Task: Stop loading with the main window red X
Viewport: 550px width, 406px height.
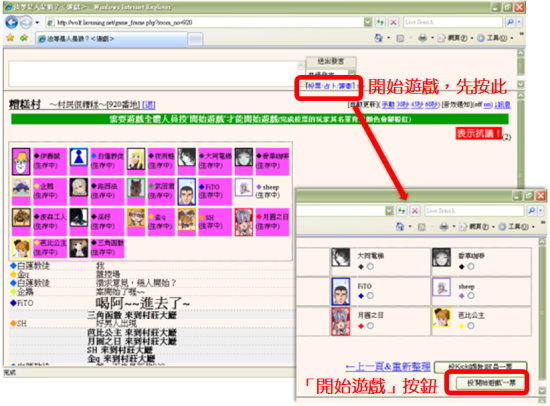Action: tap(394, 22)
